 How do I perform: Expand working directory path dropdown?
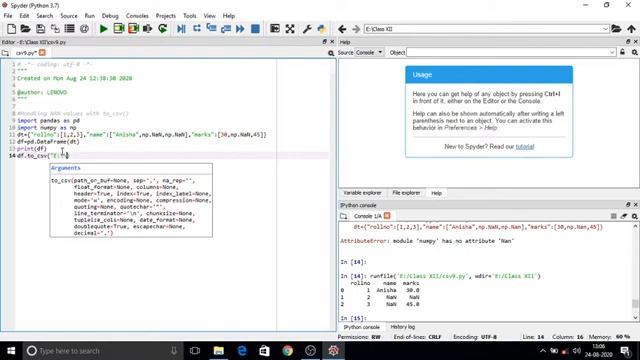(605, 29)
